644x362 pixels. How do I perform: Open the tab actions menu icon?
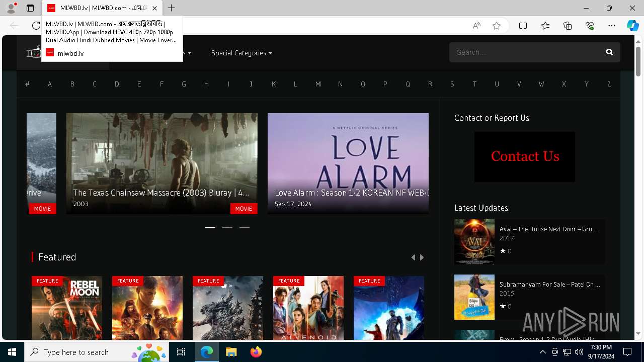[30, 8]
